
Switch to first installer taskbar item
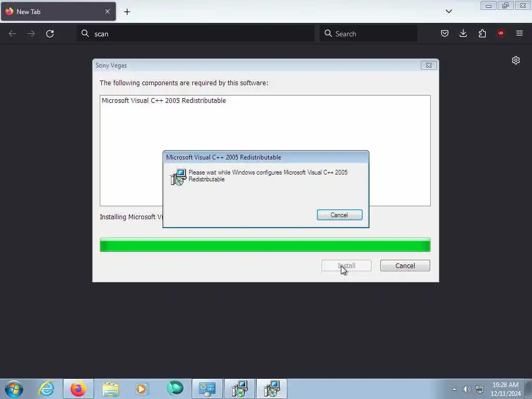239,389
